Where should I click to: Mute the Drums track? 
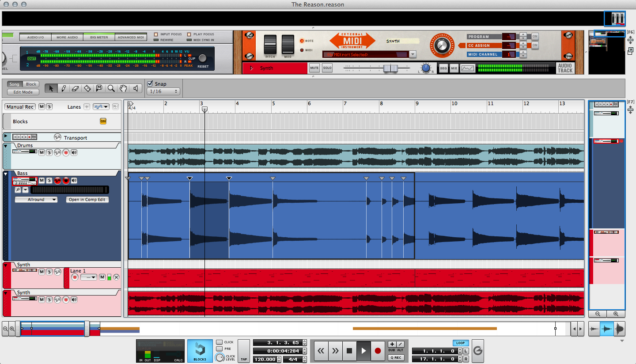(x=42, y=152)
